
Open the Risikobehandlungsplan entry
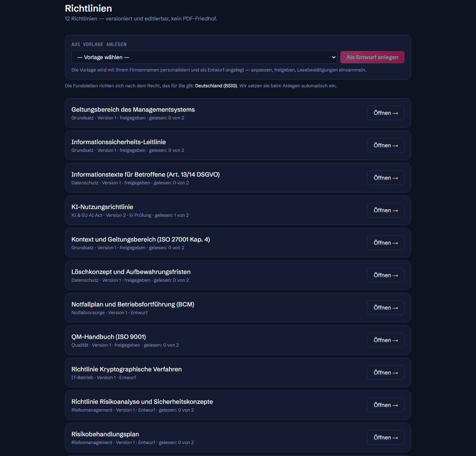pos(386,437)
